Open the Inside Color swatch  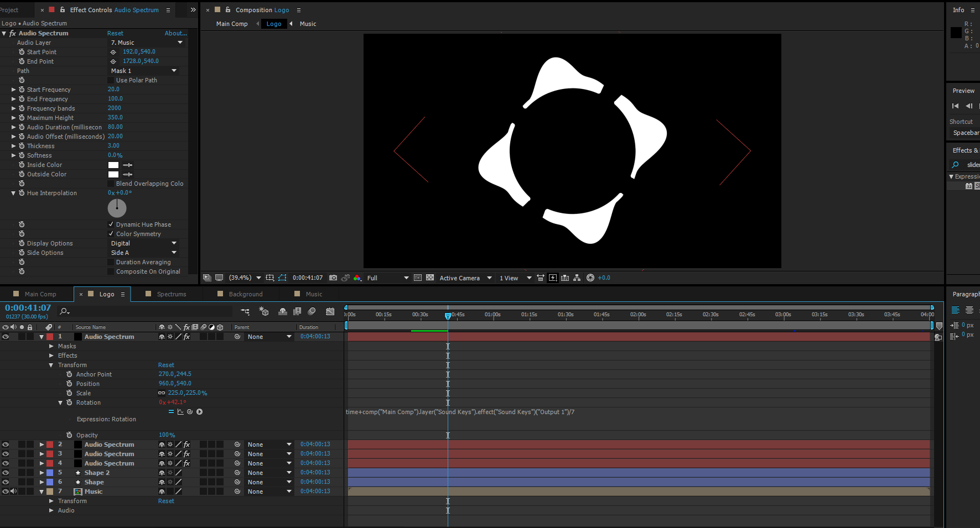(x=113, y=165)
